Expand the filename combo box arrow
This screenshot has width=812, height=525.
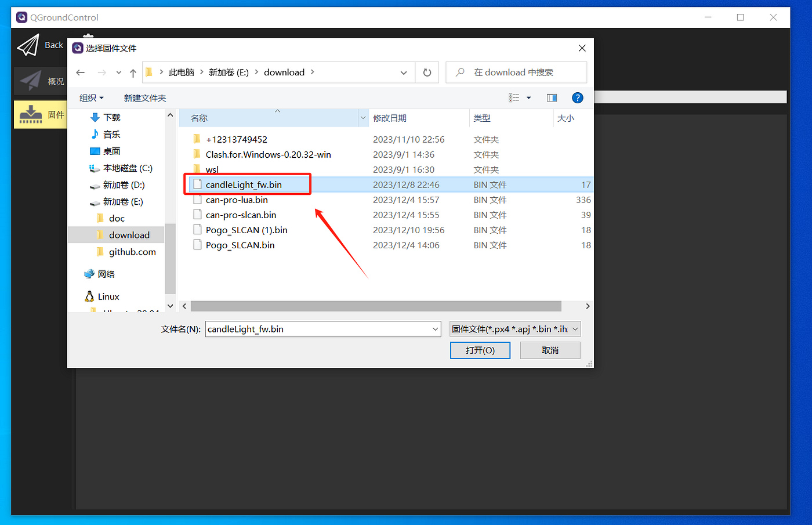[436, 329]
